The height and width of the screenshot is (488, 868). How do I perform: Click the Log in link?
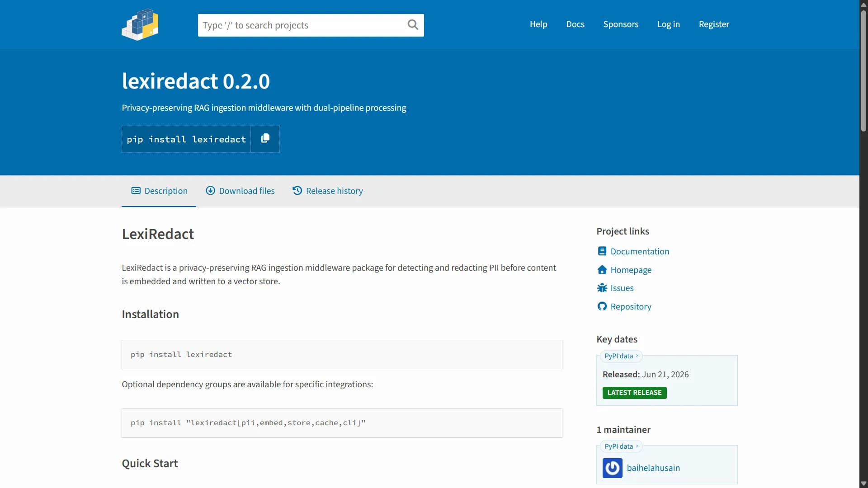(668, 24)
